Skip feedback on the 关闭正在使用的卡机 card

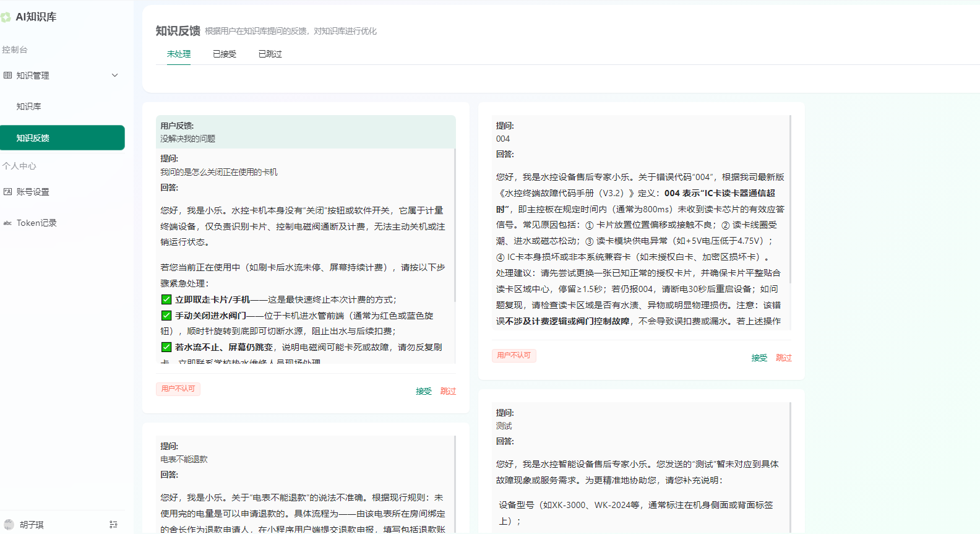tap(448, 391)
